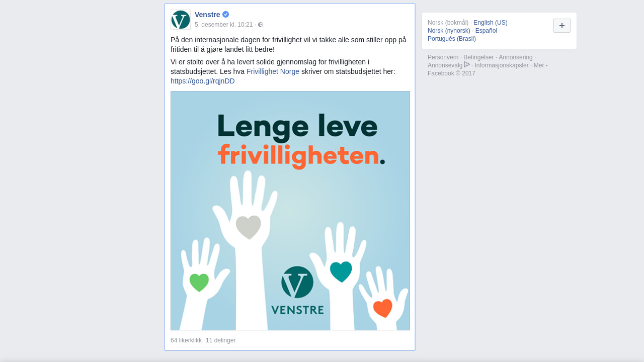Switch language to Español
Screen dimensions: 644x362
486,31
